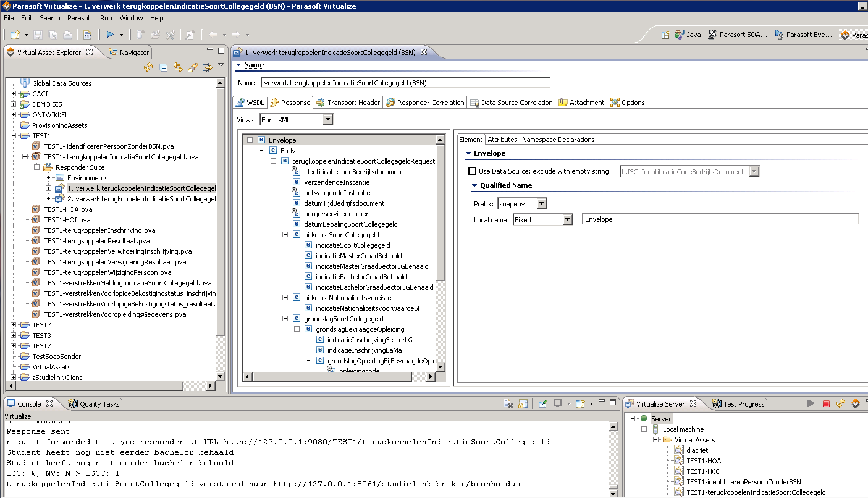The image size is (868, 498).
Task: Collapse the Name section triangle
Action: (x=238, y=65)
